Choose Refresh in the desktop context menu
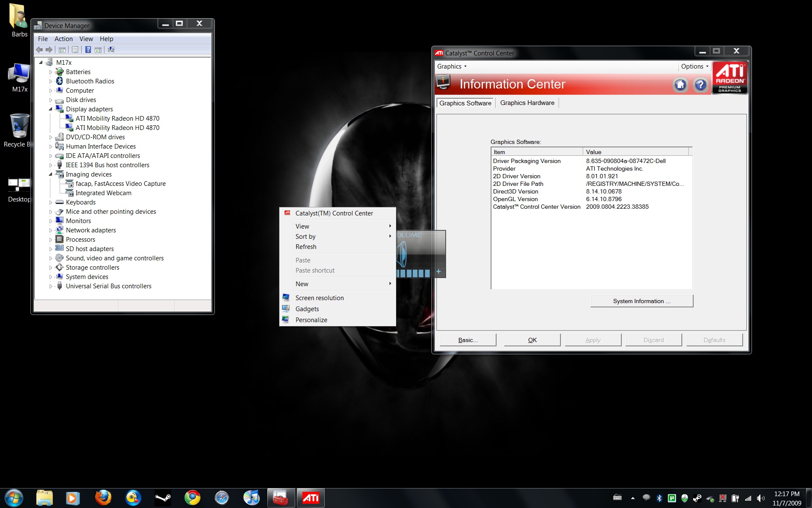Screen dimensions: 812x508 pos(337,247)
